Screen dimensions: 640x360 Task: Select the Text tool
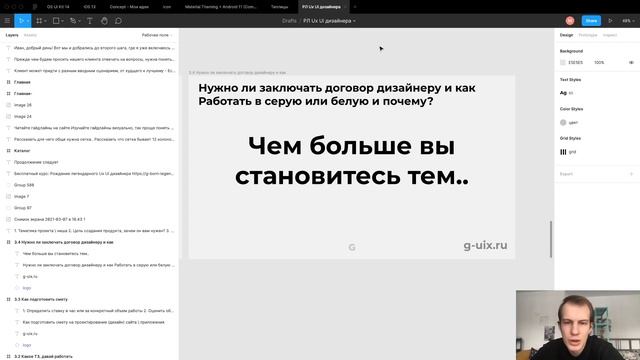click(89, 20)
